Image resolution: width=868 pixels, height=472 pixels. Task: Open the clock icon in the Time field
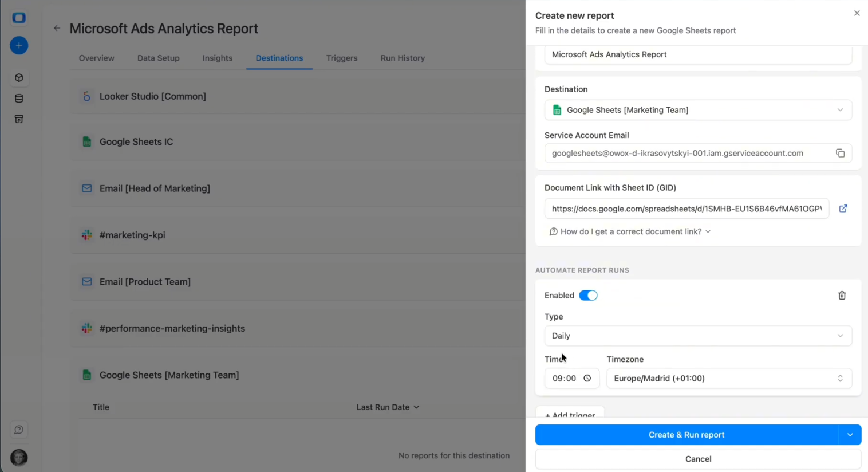pyautogui.click(x=587, y=378)
